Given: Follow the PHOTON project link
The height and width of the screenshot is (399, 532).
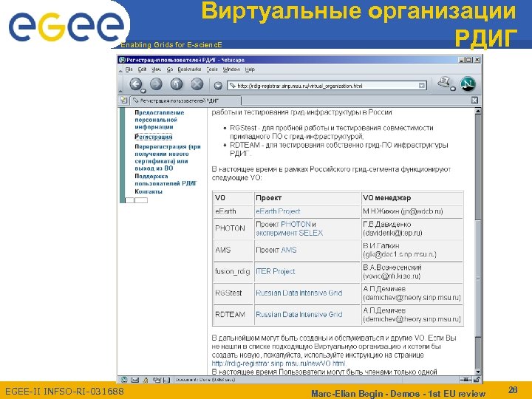Looking at the screenshot, I should 296,225.
